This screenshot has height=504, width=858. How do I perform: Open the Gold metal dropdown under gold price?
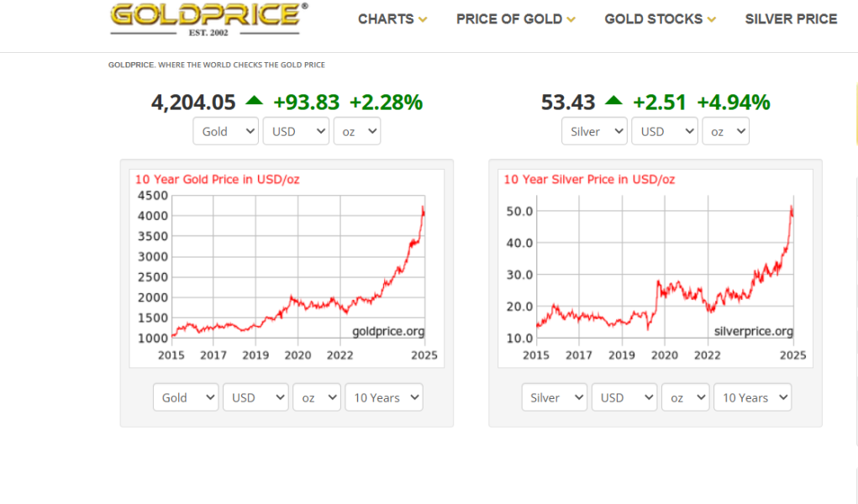click(x=226, y=131)
